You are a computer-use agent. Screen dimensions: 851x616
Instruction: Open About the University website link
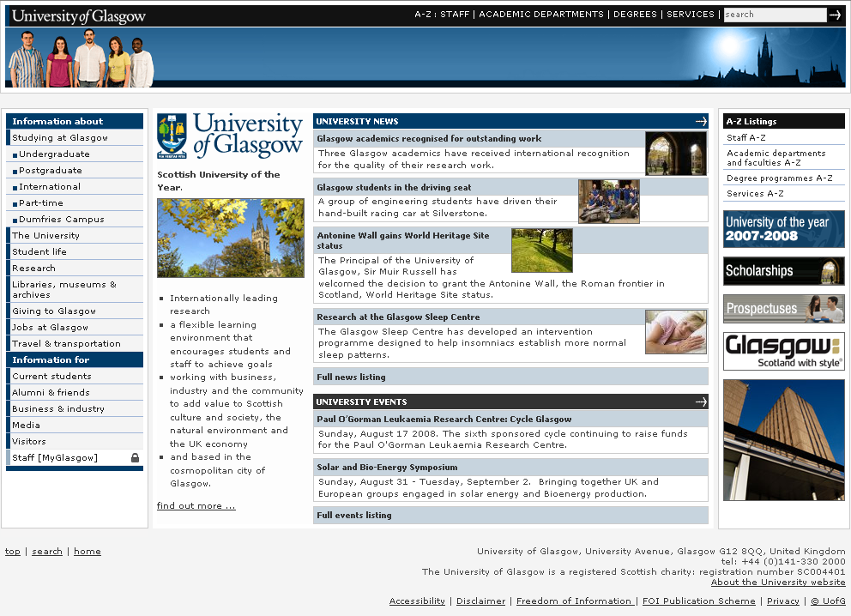pos(778,582)
